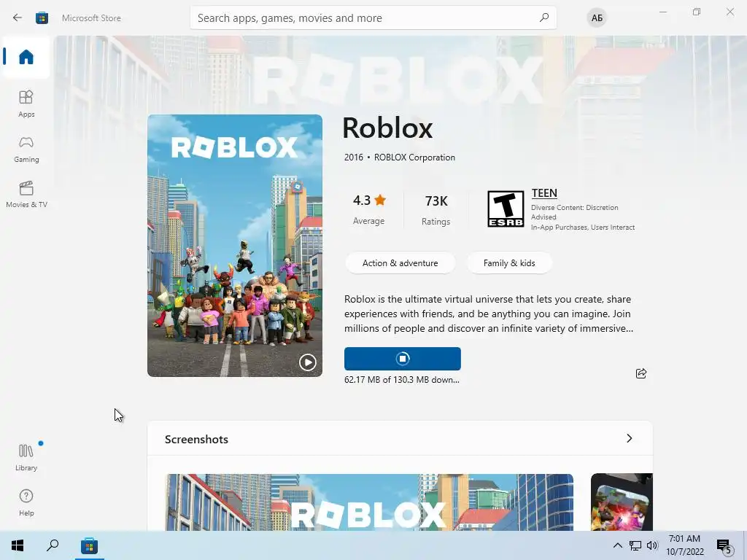Click the 4.3 average rating
This screenshot has width=747, height=560.
[x=368, y=209]
